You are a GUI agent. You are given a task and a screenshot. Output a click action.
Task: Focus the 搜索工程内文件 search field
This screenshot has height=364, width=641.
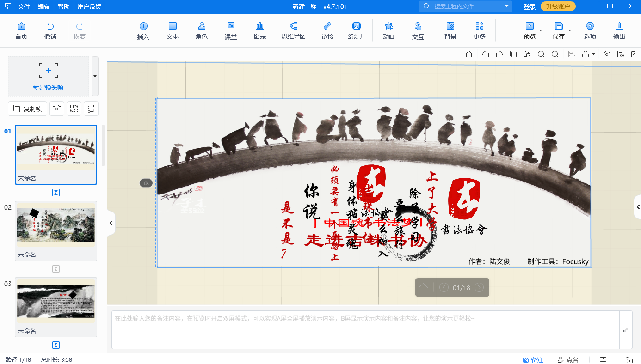coord(465,6)
